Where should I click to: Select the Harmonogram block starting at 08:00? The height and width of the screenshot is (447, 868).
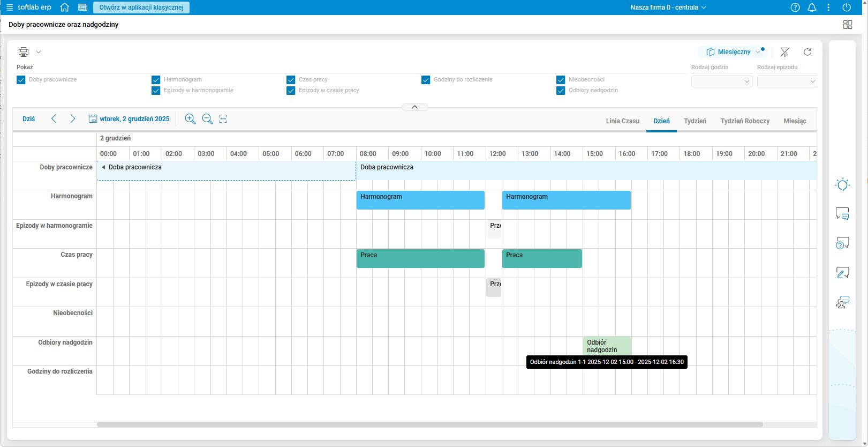[420, 200]
